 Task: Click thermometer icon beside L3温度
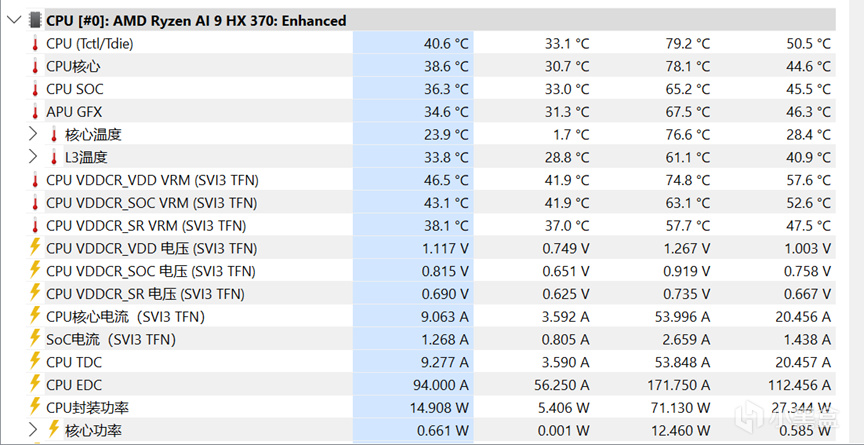tap(54, 158)
